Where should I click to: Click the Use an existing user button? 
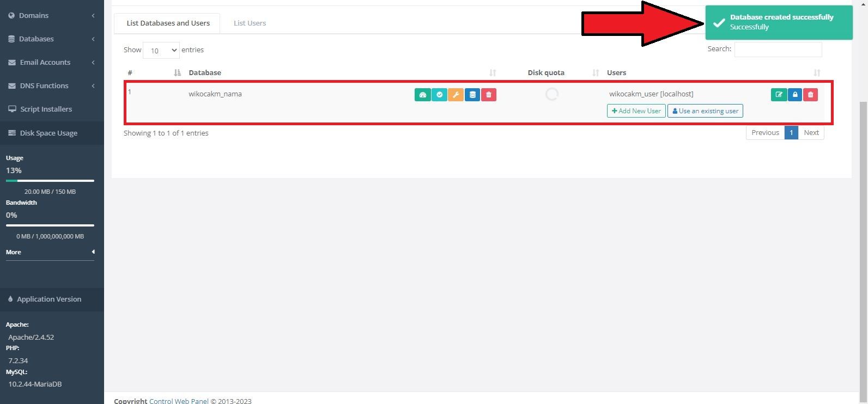click(705, 111)
